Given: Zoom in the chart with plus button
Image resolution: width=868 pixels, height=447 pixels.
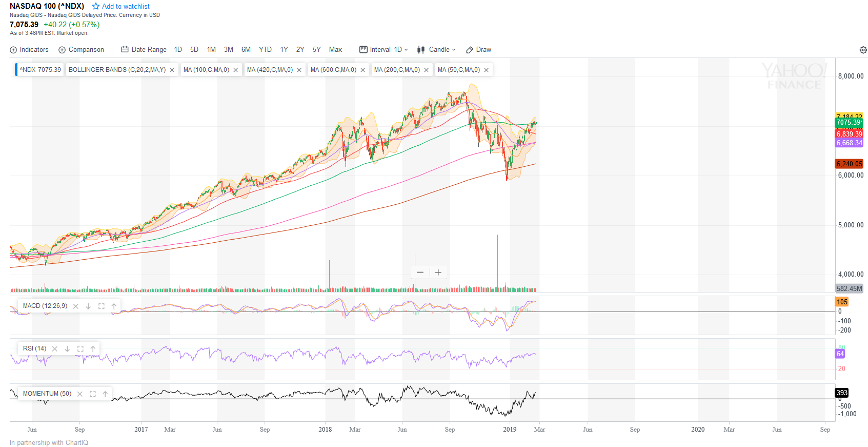Looking at the screenshot, I should tap(438, 273).
